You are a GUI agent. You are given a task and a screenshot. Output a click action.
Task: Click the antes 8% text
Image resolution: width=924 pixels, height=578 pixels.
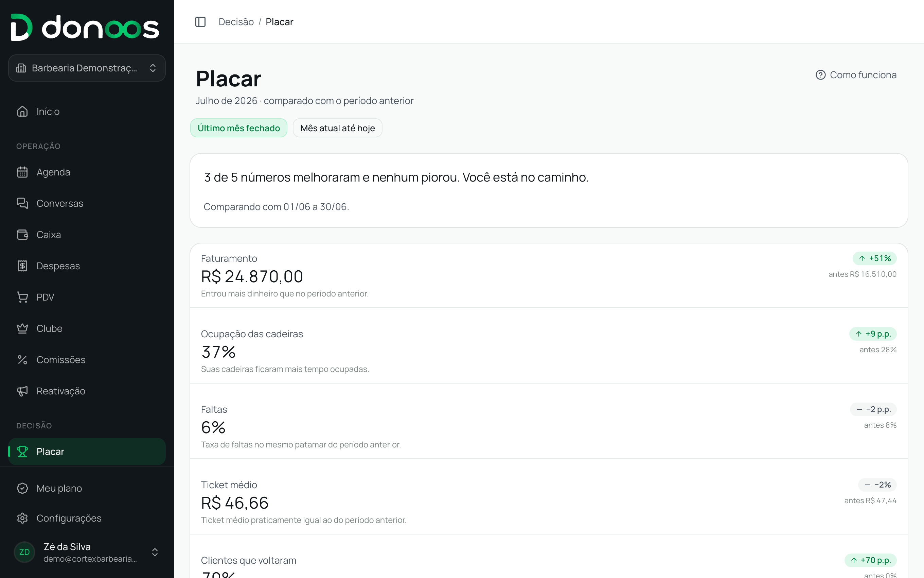pyautogui.click(x=880, y=425)
